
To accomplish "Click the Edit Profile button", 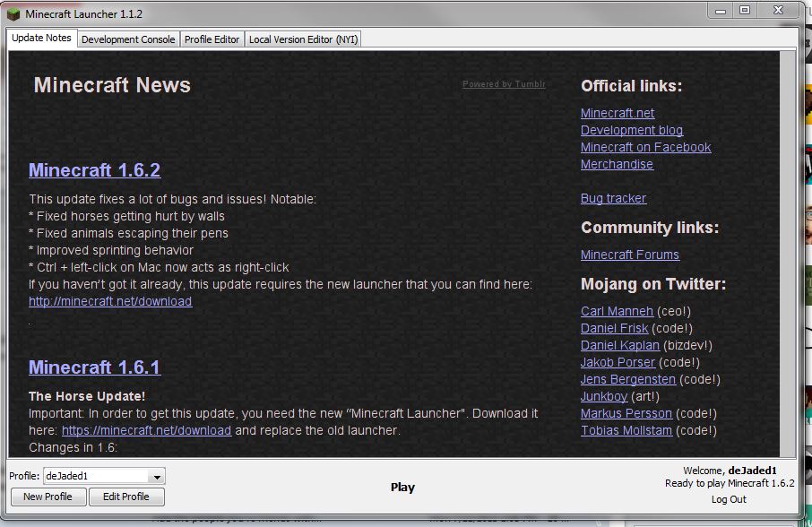I will coord(126,497).
